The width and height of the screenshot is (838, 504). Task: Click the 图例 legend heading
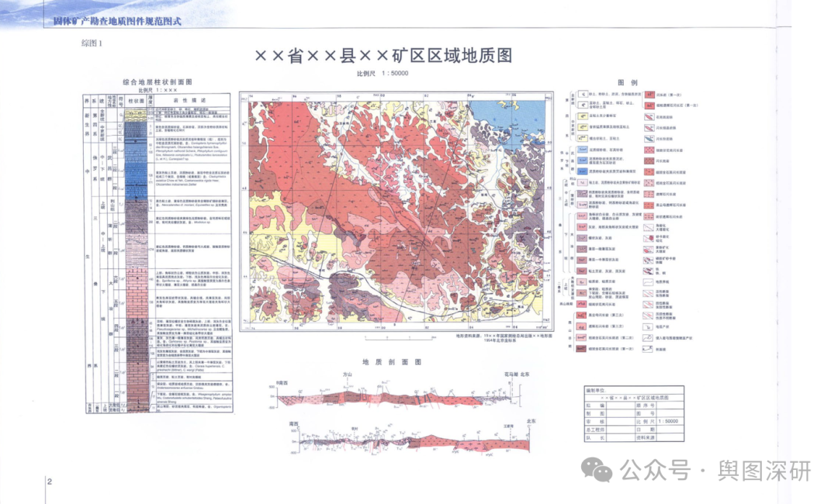point(628,83)
